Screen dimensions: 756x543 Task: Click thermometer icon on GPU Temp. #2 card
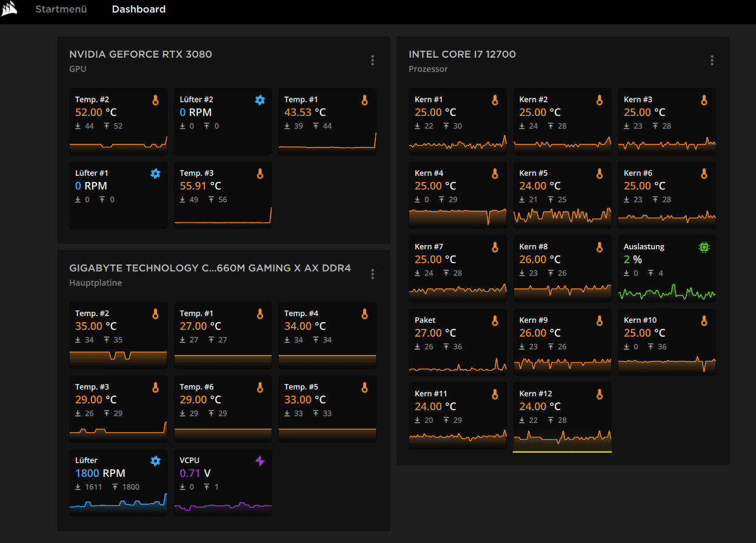(155, 100)
